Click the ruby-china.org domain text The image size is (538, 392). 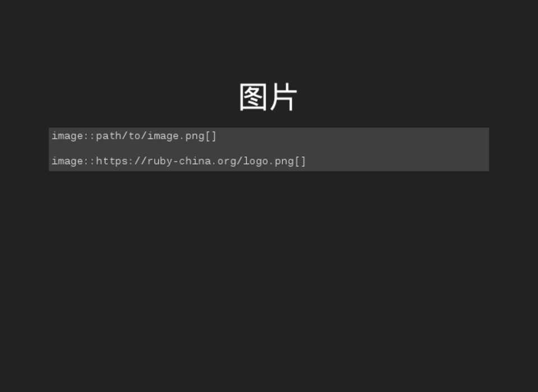coord(192,162)
